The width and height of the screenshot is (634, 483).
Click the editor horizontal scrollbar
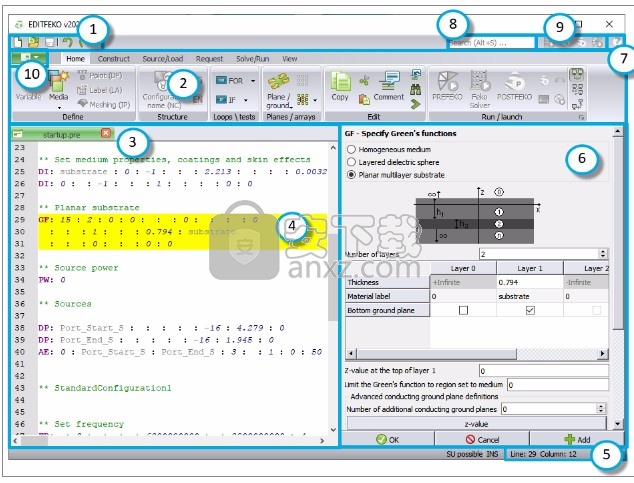pyautogui.click(x=168, y=441)
